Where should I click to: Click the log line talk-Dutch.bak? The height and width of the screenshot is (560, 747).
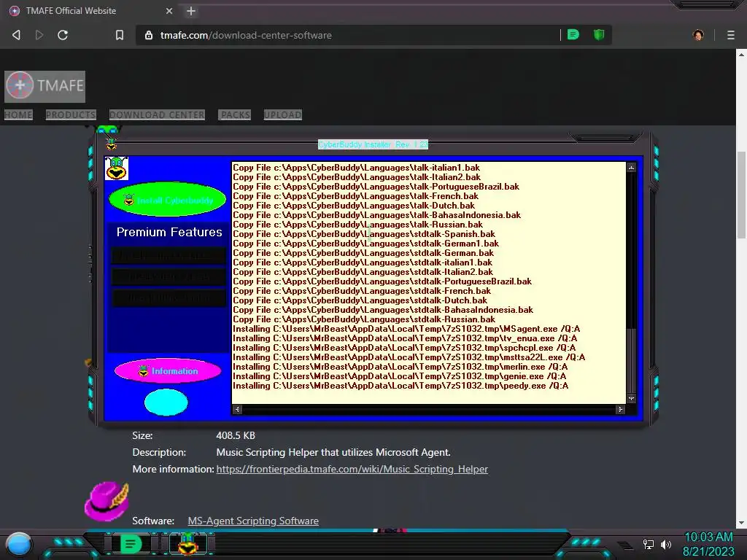354,206
